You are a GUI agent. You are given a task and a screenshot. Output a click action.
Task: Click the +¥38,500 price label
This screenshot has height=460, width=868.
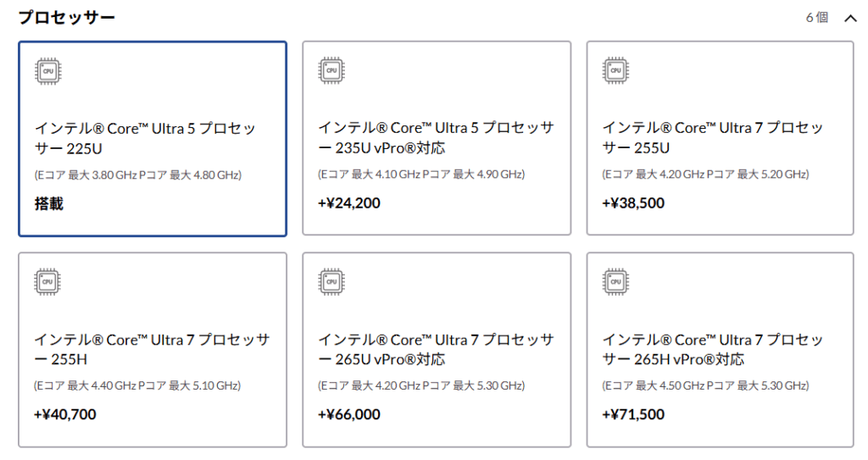[x=633, y=203]
